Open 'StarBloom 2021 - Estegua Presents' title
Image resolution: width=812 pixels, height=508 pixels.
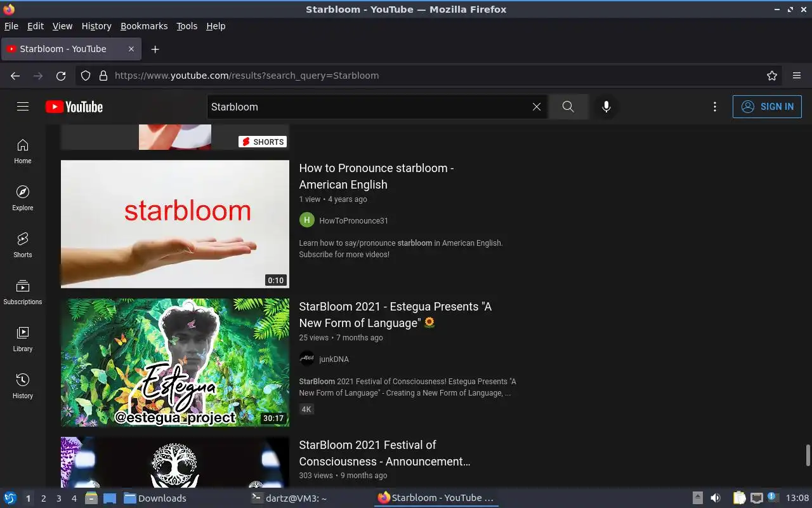click(395, 315)
